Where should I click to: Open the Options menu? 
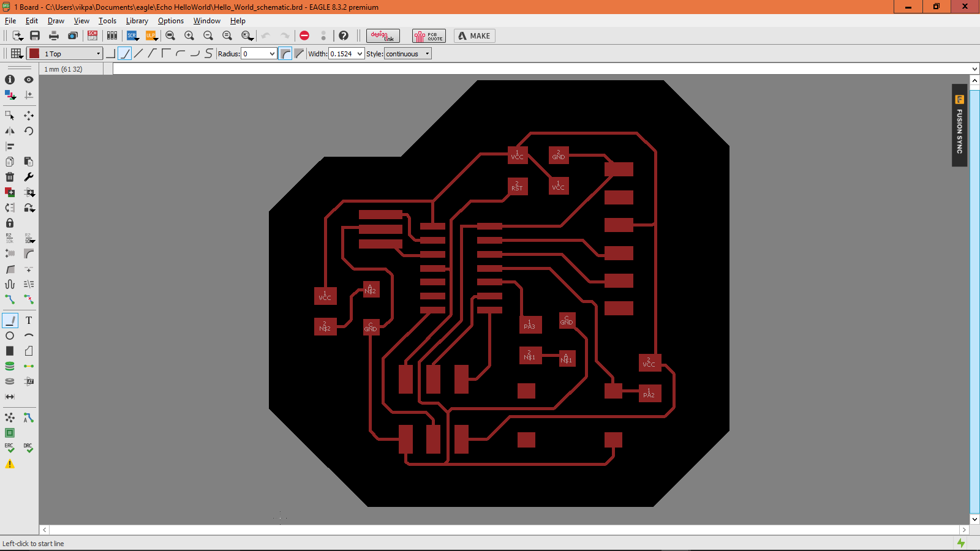[x=171, y=21]
